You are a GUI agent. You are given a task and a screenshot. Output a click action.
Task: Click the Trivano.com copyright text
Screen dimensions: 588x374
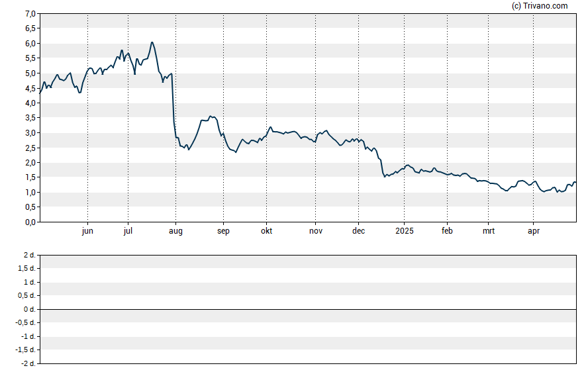[540, 5]
